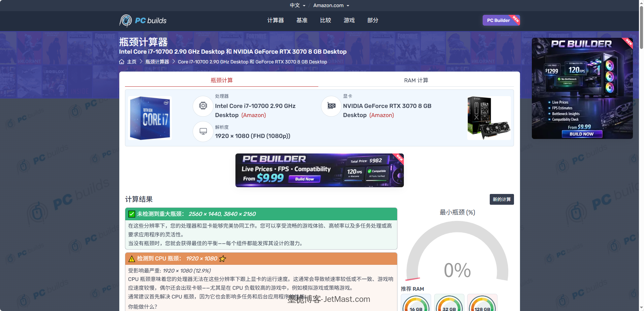The height and width of the screenshot is (311, 644).
Task: Open the 计算器 menu
Action: [276, 21]
